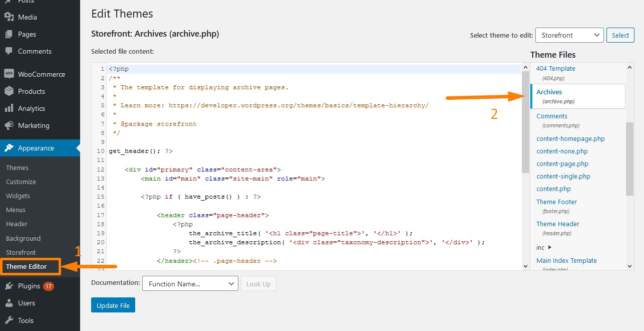Click the Analytics bar chart icon

point(9,108)
